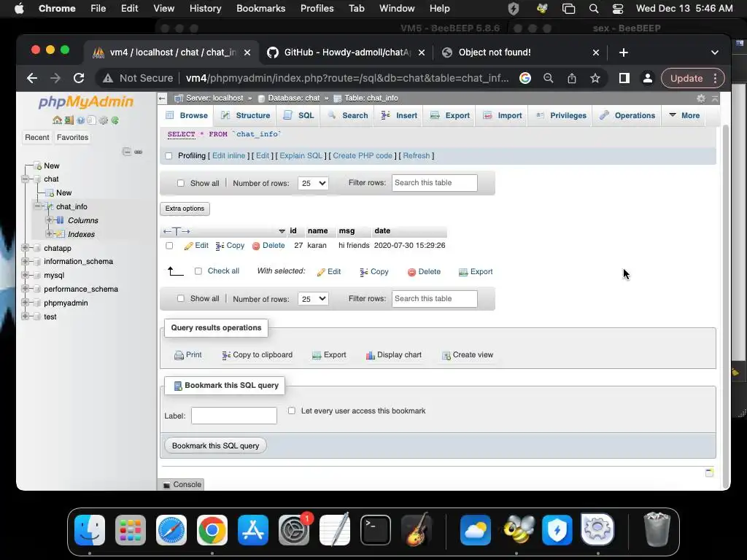Image resolution: width=747 pixels, height=560 pixels.
Task: Open Chrome profile avatar icon
Action: 648,78
